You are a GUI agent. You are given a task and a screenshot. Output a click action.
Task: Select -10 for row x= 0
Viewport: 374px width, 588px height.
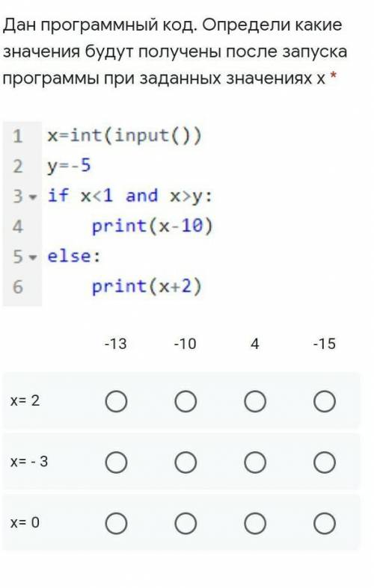point(186,524)
